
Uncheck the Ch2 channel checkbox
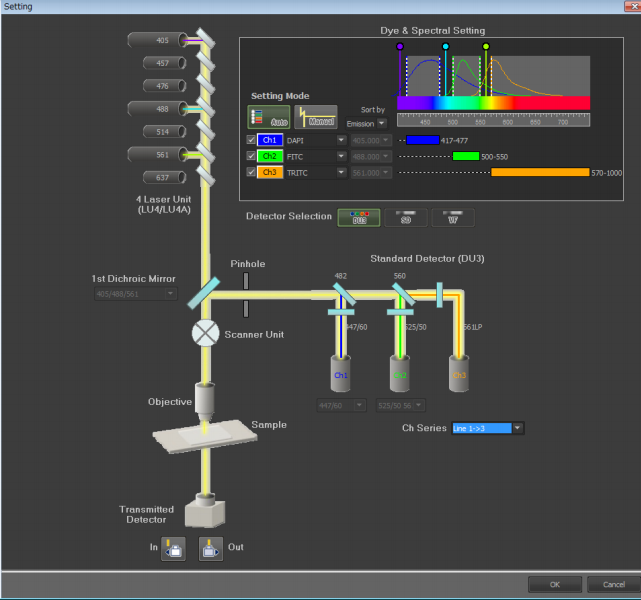click(x=251, y=156)
